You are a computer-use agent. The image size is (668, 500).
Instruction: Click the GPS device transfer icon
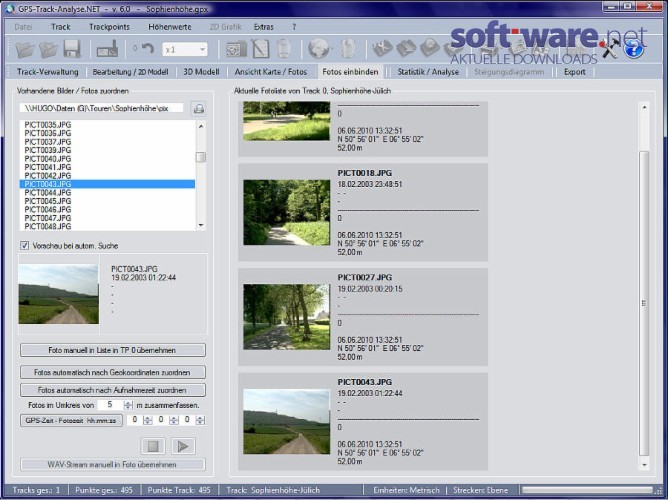(x=107, y=49)
